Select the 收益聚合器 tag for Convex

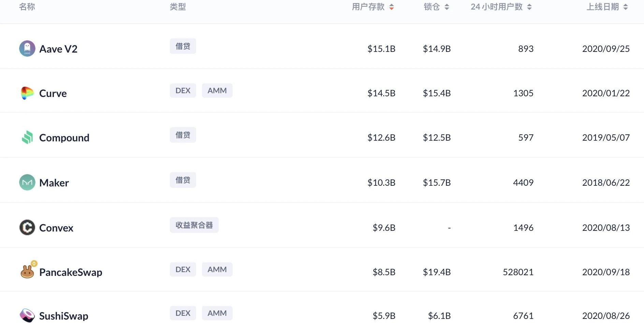click(194, 225)
